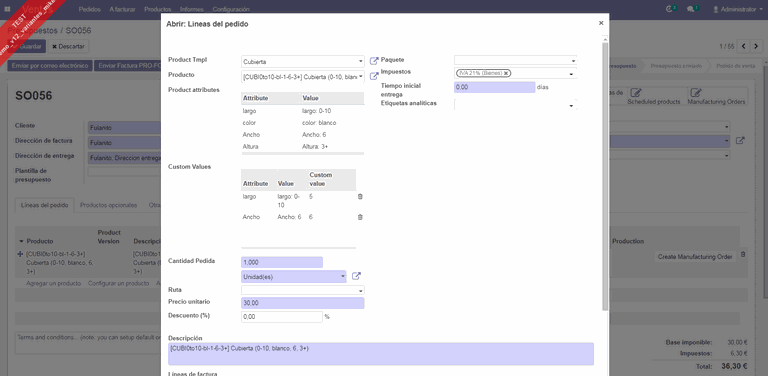
Task: Click Enviar Factura PRO-FORMA button
Action: [129, 66]
